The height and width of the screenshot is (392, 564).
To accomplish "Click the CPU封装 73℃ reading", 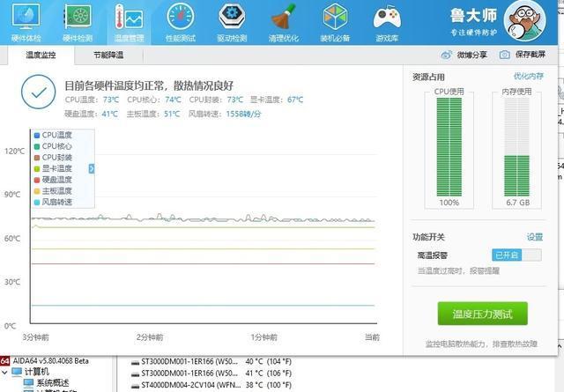I will (x=216, y=100).
